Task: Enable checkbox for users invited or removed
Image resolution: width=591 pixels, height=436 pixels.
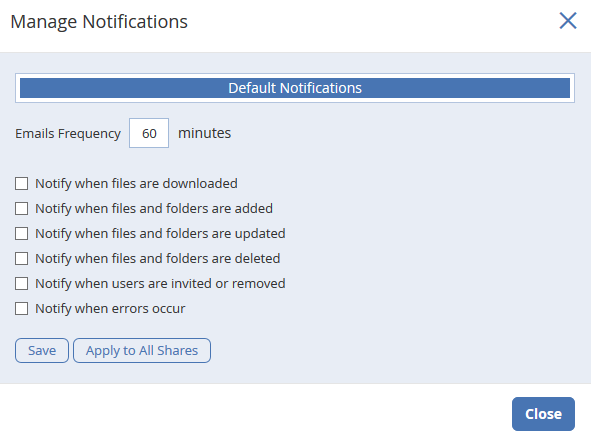Action: (21, 283)
